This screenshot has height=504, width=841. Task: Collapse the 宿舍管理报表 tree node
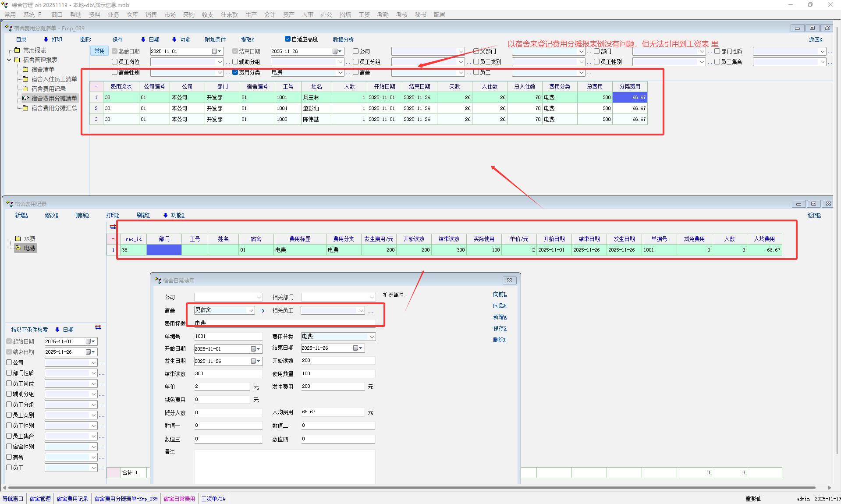click(x=9, y=60)
